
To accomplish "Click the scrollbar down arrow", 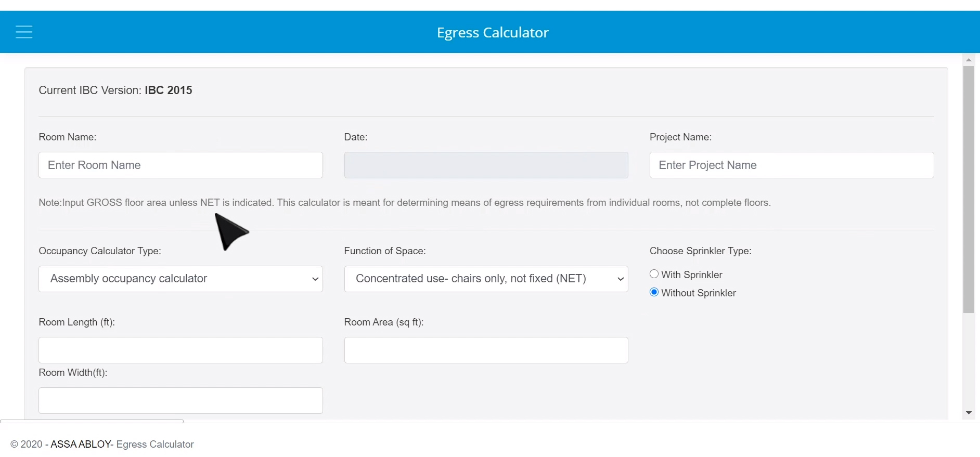I will point(969,413).
